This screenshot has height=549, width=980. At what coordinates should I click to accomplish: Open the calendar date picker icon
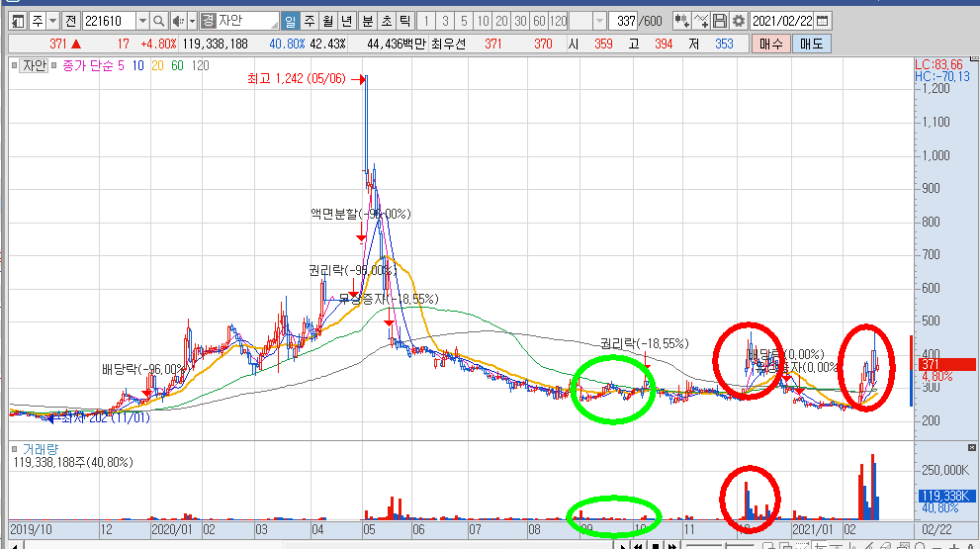(x=823, y=21)
